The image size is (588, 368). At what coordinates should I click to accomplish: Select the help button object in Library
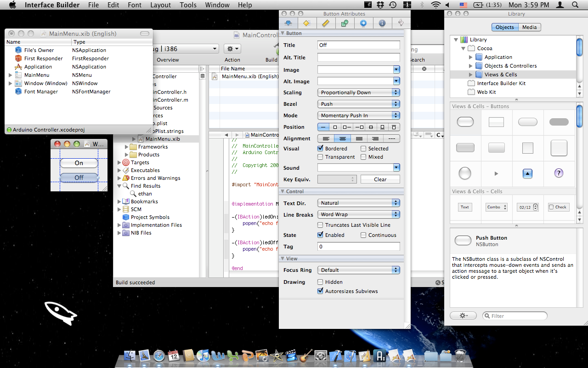point(559,173)
